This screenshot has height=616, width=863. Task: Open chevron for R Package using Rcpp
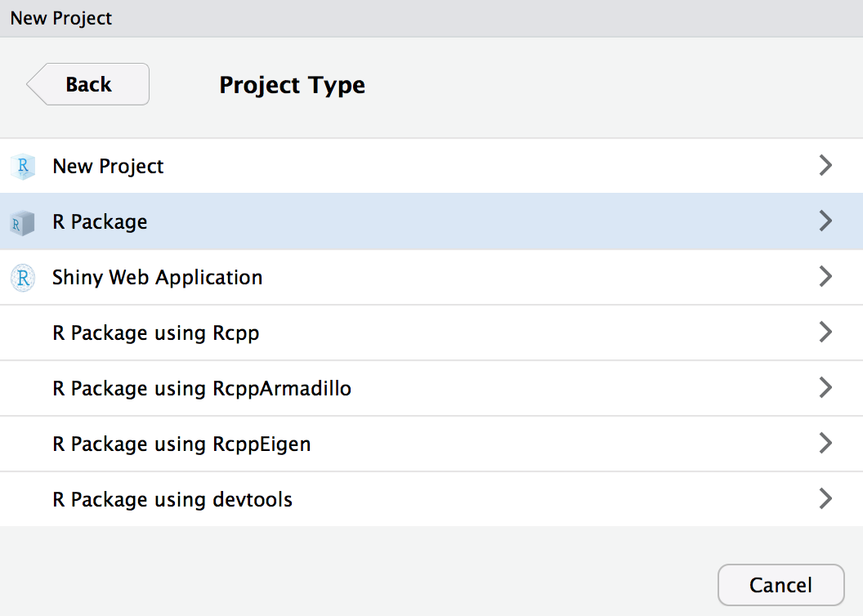(x=825, y=333)
